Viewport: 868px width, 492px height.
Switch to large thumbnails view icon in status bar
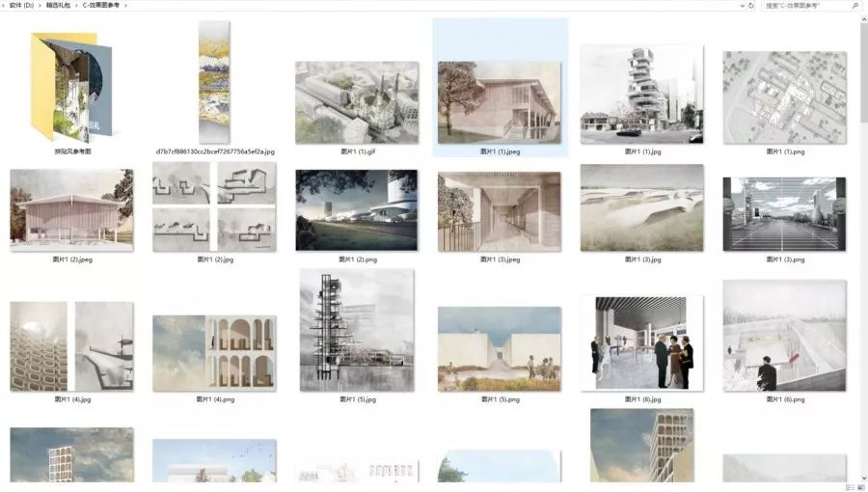point(860,487)
